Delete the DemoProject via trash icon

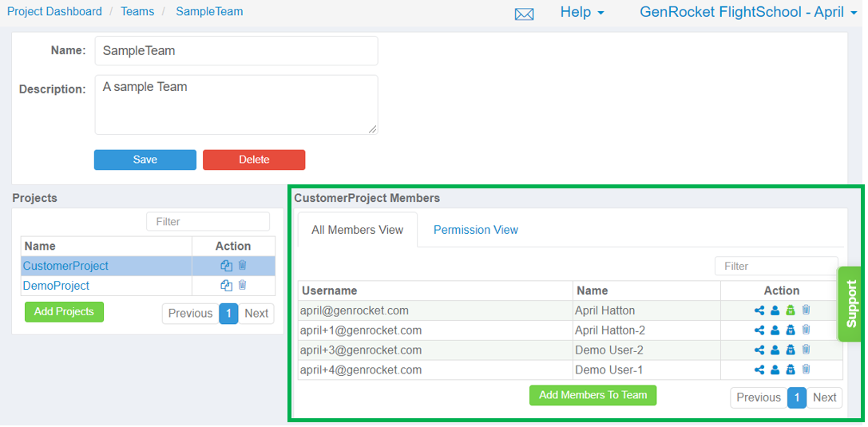click(x=242, y=286)
